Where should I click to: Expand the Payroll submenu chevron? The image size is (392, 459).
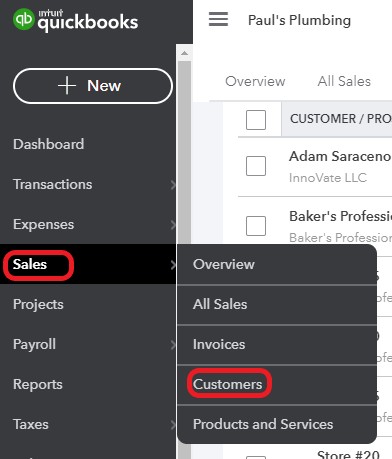click(x=173, y=345)
